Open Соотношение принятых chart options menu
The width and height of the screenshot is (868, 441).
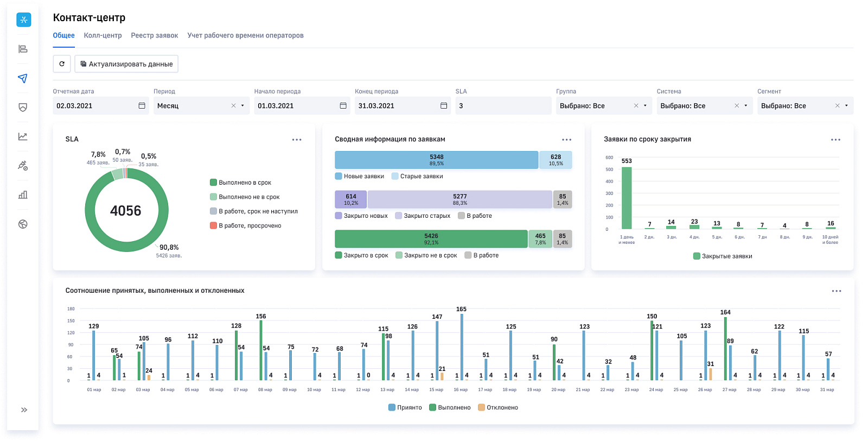pos(837,291)
